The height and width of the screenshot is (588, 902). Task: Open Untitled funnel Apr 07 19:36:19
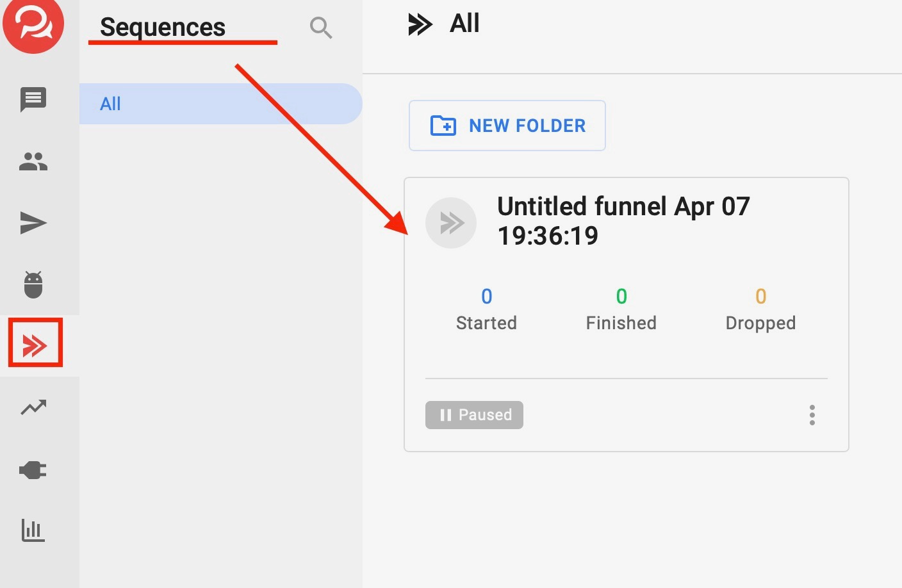[x=623, y=221]
